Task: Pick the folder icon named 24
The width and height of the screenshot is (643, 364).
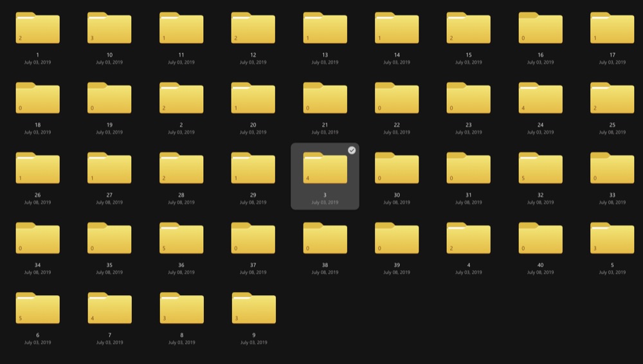Action: pyautogui.click(x=541, y=98)
